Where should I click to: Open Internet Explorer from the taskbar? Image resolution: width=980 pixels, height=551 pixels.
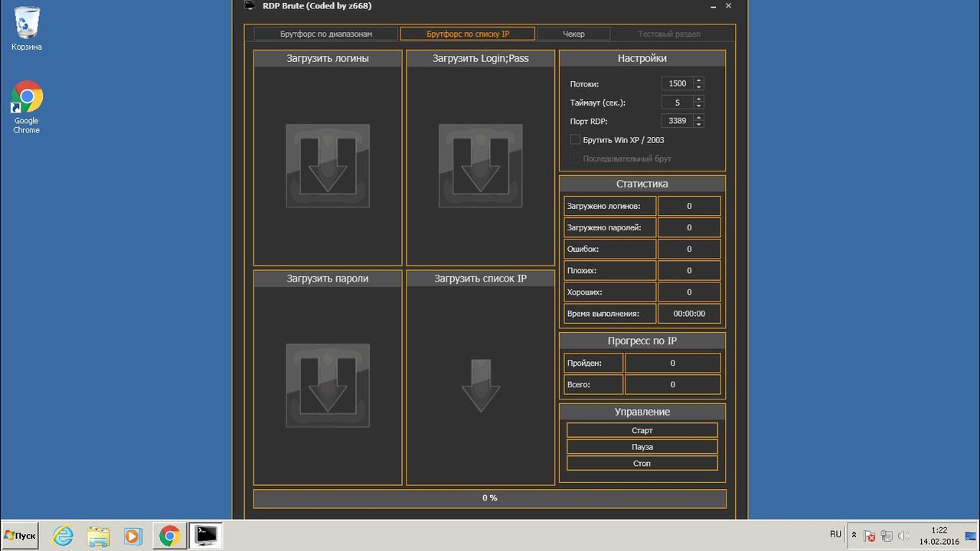click(x=63, y=535)
